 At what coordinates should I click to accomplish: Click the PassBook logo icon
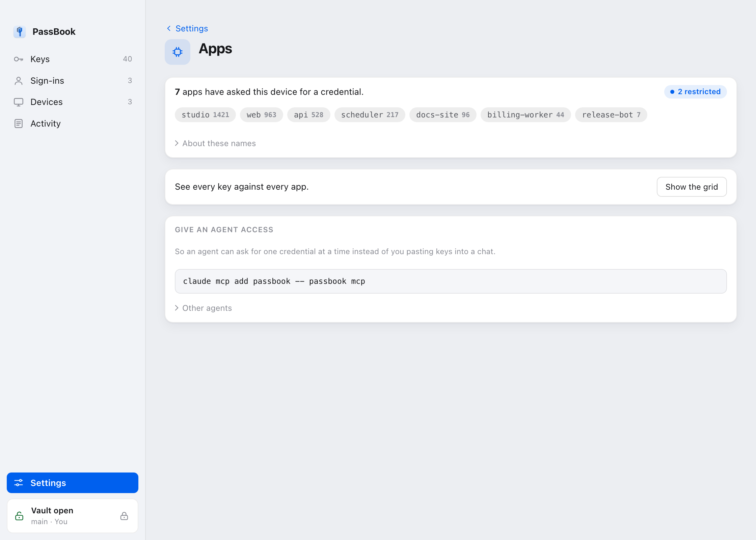[x=20, y=32]
